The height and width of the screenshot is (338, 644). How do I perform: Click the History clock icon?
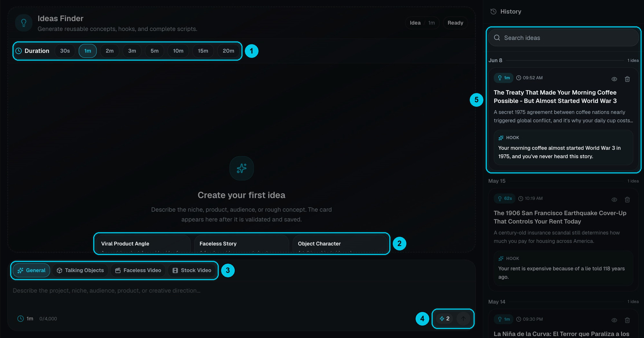[493, 12]
